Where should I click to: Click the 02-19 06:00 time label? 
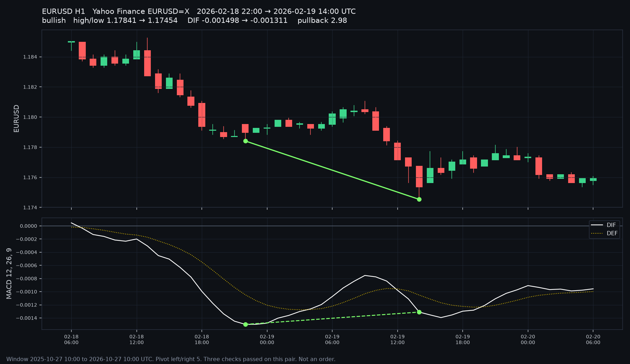[332, 339]
